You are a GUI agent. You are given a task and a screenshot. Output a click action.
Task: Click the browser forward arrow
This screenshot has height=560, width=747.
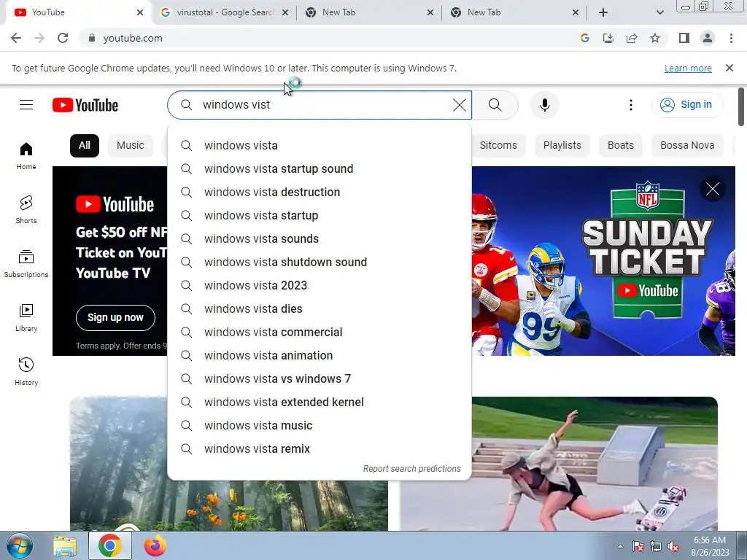click(x=39, y=38)
